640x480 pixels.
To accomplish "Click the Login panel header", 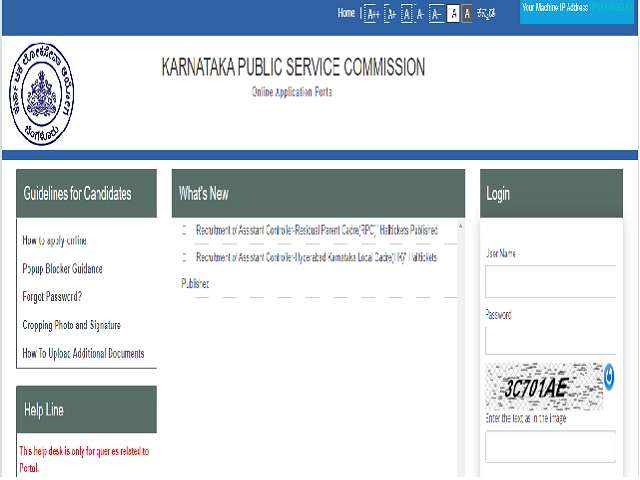I will (551, 193).
